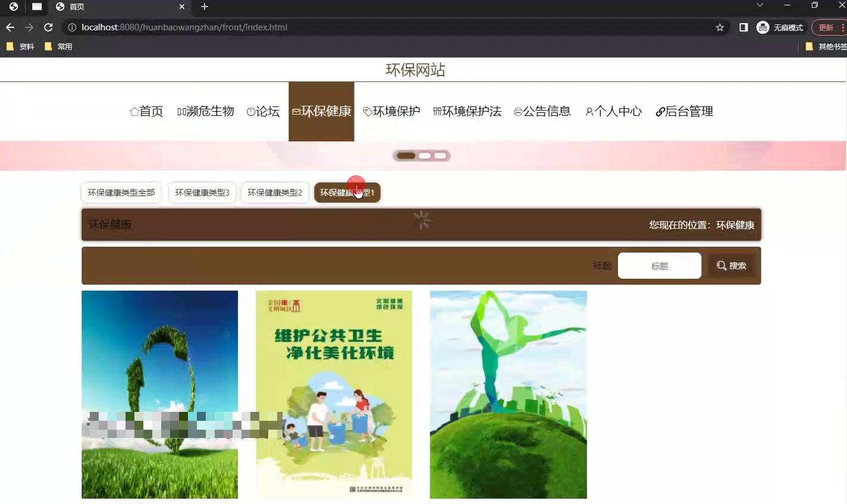Navigate to 环境保护

tap(391, 111)
